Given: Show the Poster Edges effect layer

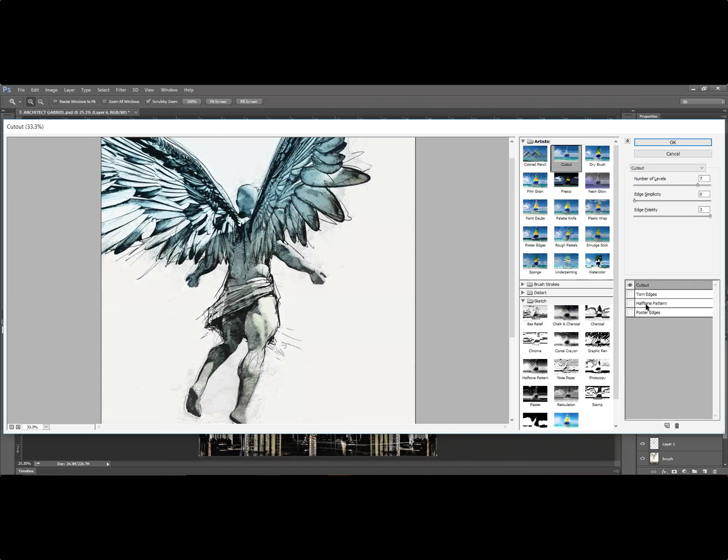Looking at the screenshot, I should pyautogui.click(x=630, y=312).
